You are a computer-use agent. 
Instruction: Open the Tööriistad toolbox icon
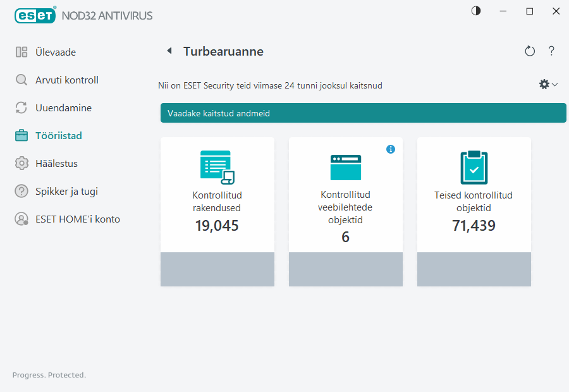tap(20, 135)
